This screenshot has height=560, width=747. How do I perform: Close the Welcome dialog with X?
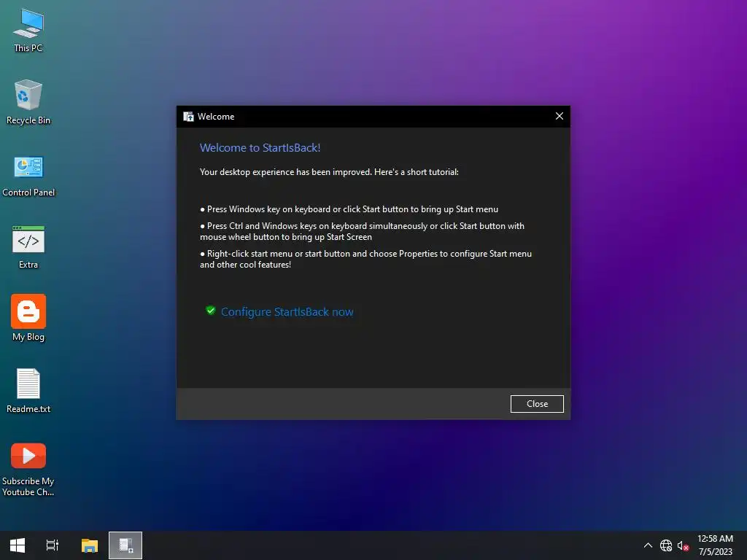click(560, 116)
